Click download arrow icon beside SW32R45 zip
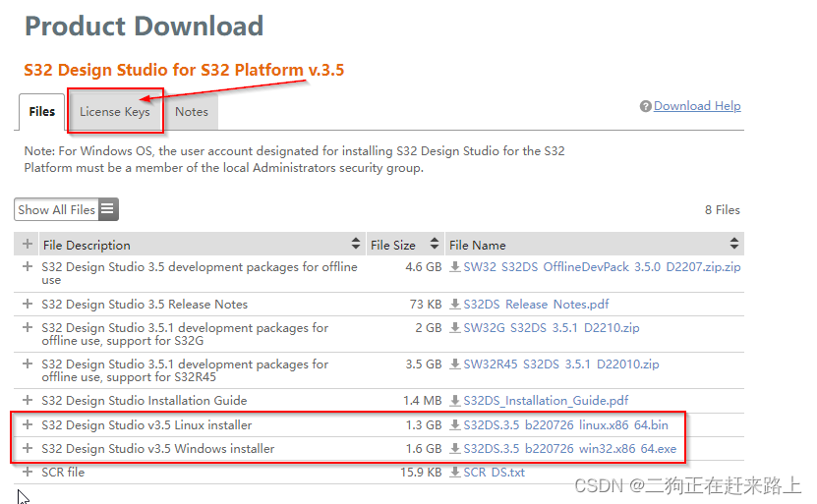The image size is (817, 504). (x=455, y=364)
